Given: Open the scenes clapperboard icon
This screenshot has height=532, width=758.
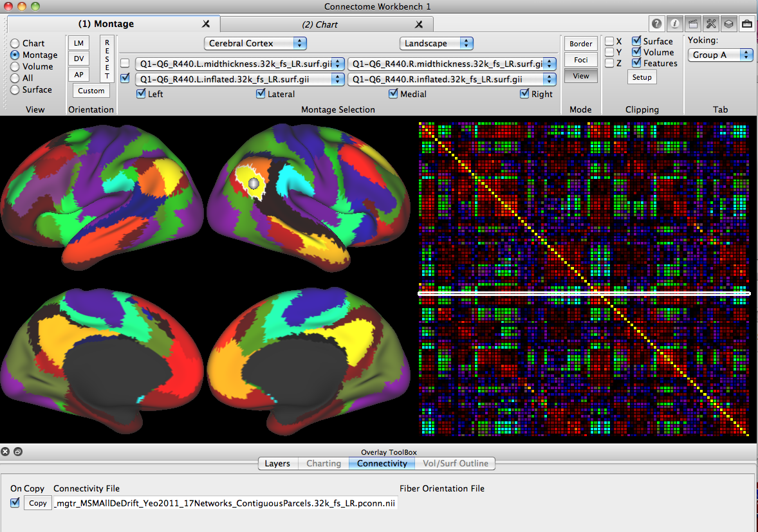Looking at the screenshot, I should pyautogui.click(x=693, y=24).
